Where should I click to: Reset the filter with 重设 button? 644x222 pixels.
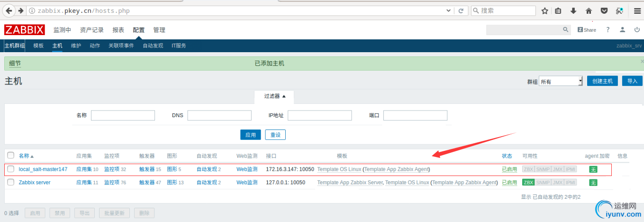275,135
